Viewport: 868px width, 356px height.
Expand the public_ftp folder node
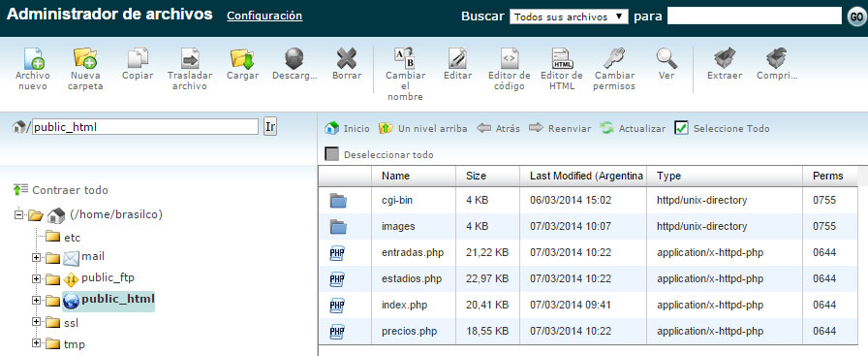click(x=37, y=279)
